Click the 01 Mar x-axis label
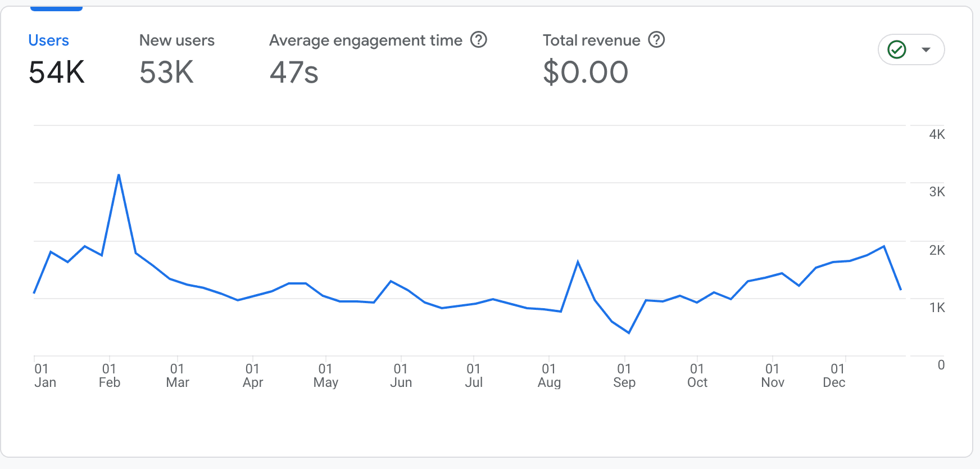The height and width of the screenshot is (469, 980). point(178,376)
